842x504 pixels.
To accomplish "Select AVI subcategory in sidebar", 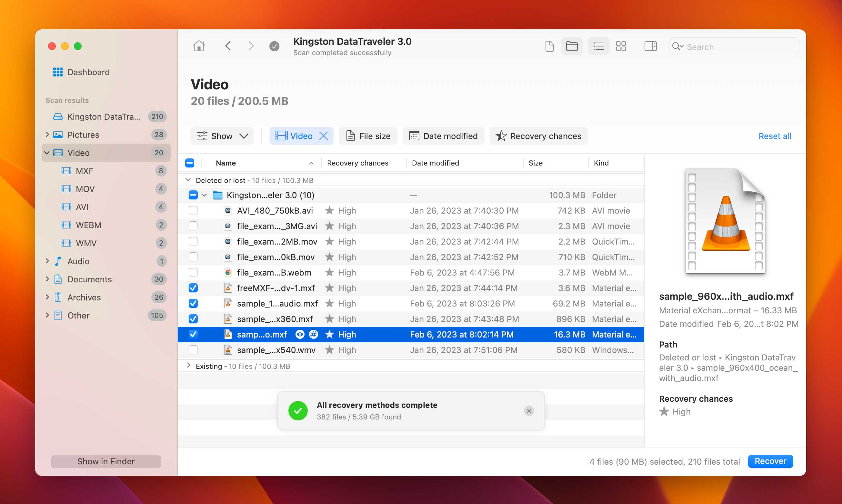I will point(106,207).
